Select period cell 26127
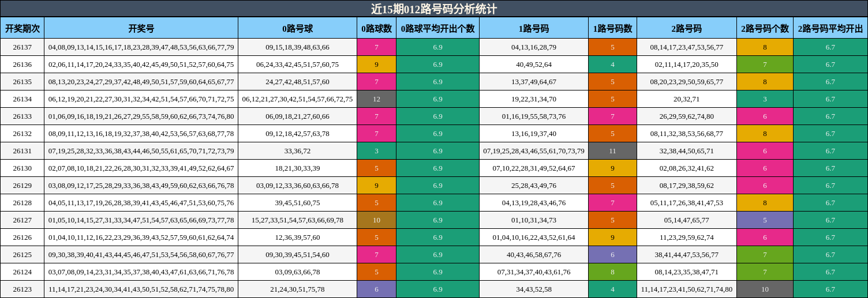Image resolution: width=868 pixels, height=298 pixels. click(x=23, y=220)
